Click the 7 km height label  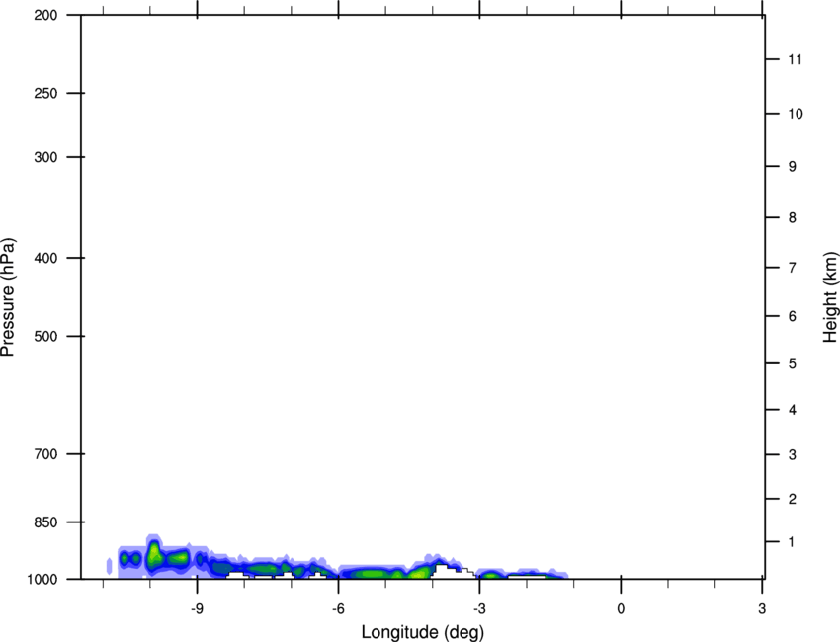pos(793,268)
